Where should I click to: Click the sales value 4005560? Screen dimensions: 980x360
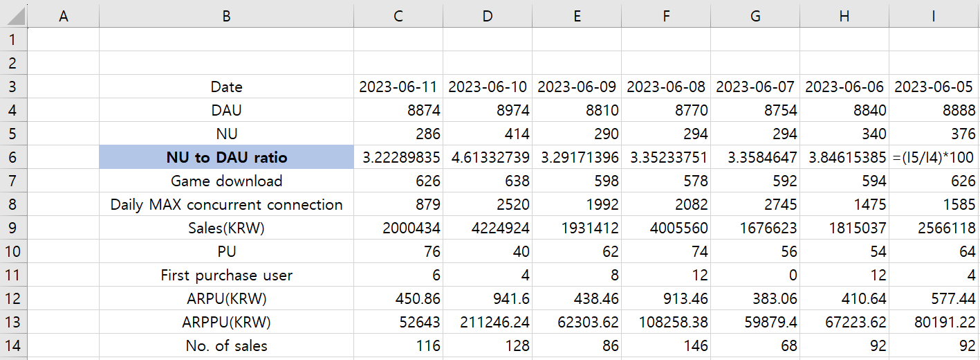pyautogui.click(x=666, y=228)
